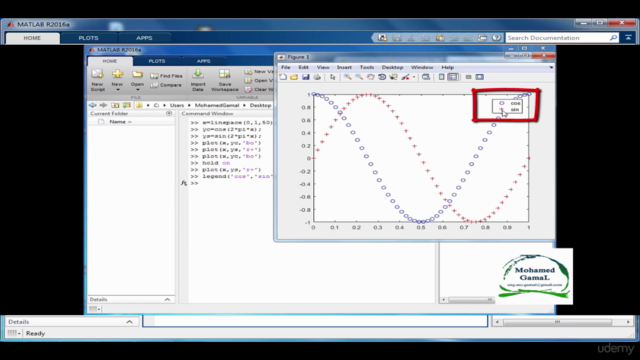Expand Details panel chevron in inner MATLAB window

coord(167,300)
